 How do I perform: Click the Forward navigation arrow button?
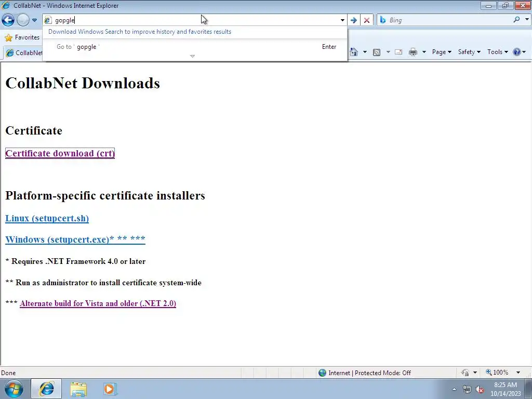[x=23, y=20]
